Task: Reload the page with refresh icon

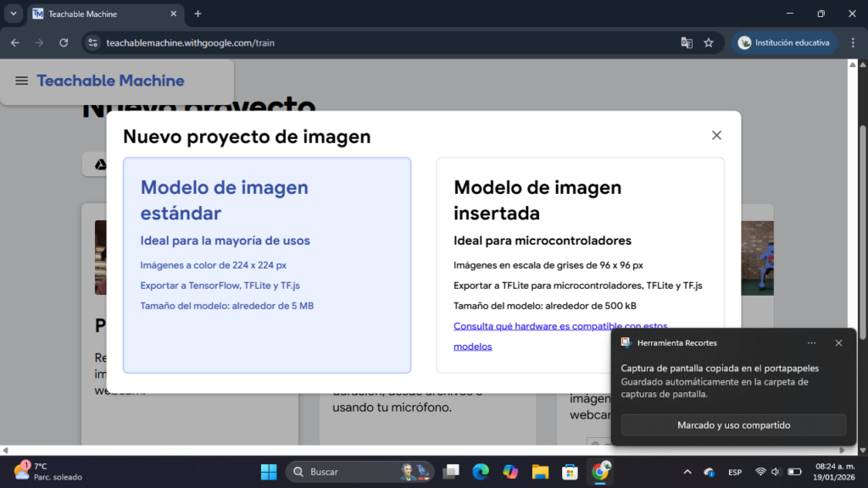Action: pyautogui.click(x=64, y=42)
